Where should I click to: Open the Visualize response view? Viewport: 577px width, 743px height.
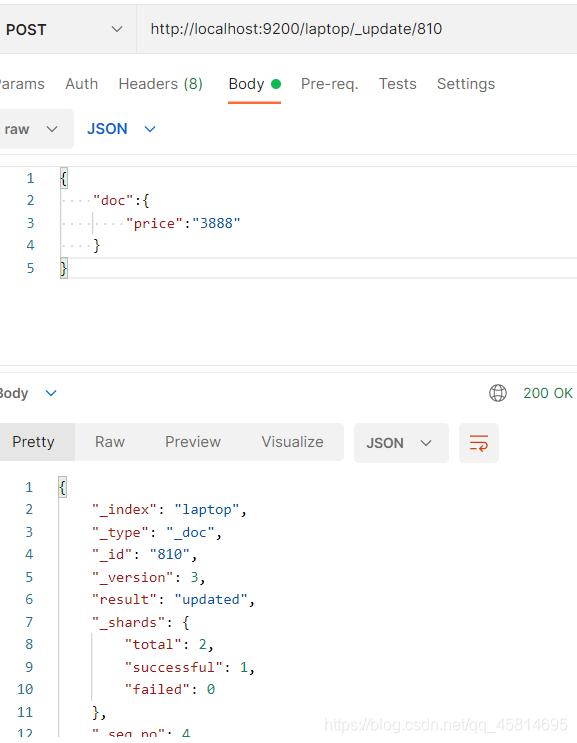tap(292, 442)
